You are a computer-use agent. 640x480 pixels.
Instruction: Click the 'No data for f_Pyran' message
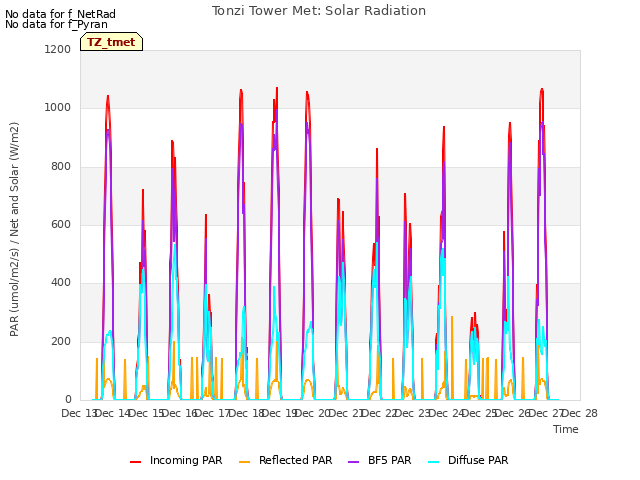pos(56,24)
